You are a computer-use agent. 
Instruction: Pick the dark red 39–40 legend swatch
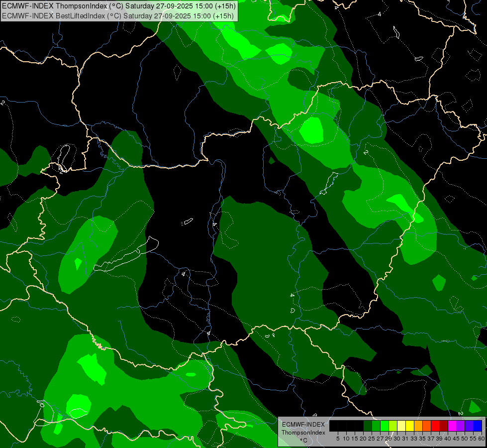[x=444, y=426]
